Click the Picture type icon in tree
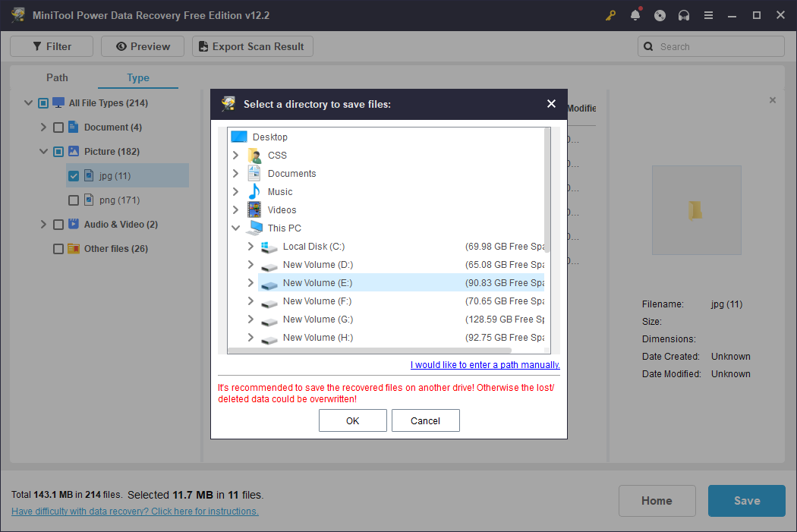Viewport: 797px width, 532px height. click(x=74, y=152)
